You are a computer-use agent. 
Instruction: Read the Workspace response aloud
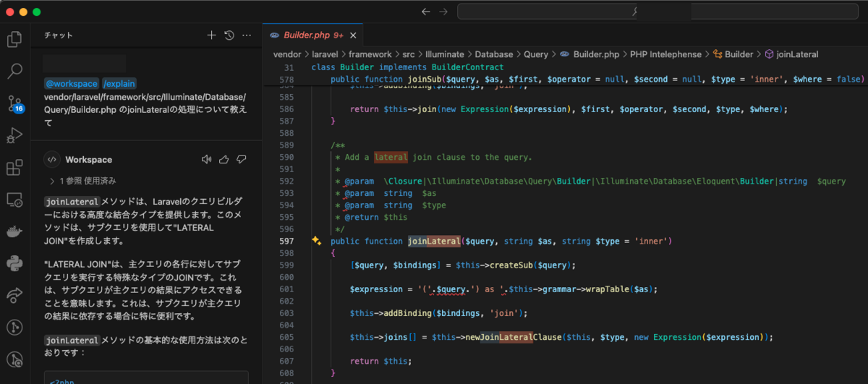[x=206, y=159]
